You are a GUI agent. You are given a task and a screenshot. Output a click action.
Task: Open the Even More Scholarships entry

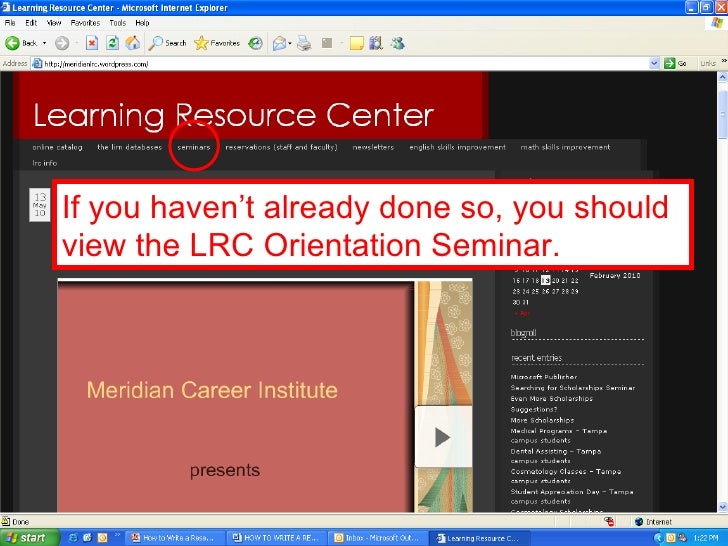click(552, 398)
